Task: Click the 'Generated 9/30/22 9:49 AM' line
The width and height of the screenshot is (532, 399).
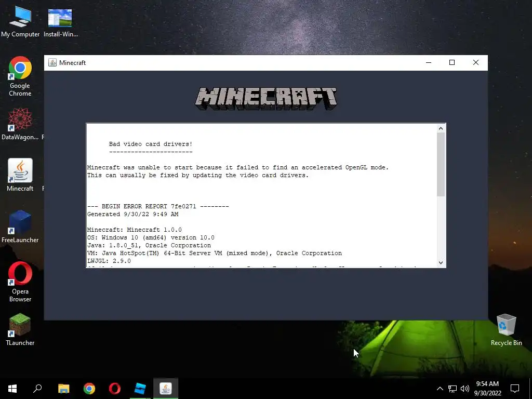Action: pos(132,214)
